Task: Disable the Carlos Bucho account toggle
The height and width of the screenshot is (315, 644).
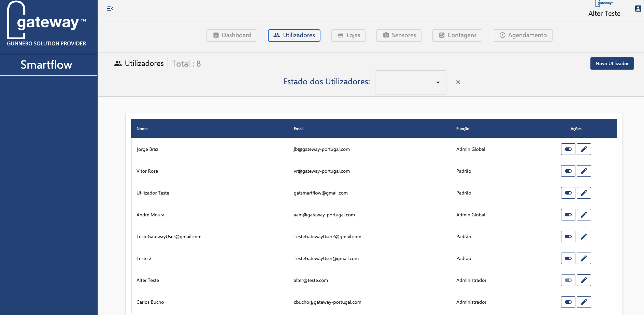Action: (568, 302)
